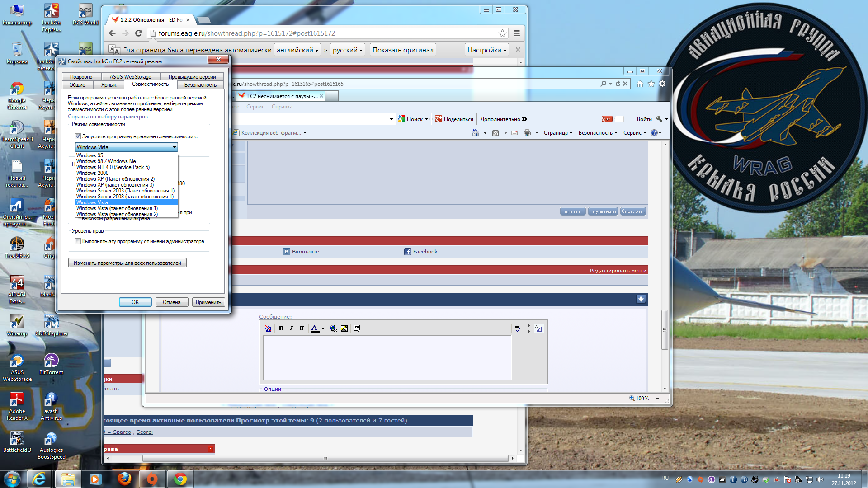This screenshot has height=488, width=868.
Task: Switch to the 'Подробно' properties tab
Action: tap(81, 77)
